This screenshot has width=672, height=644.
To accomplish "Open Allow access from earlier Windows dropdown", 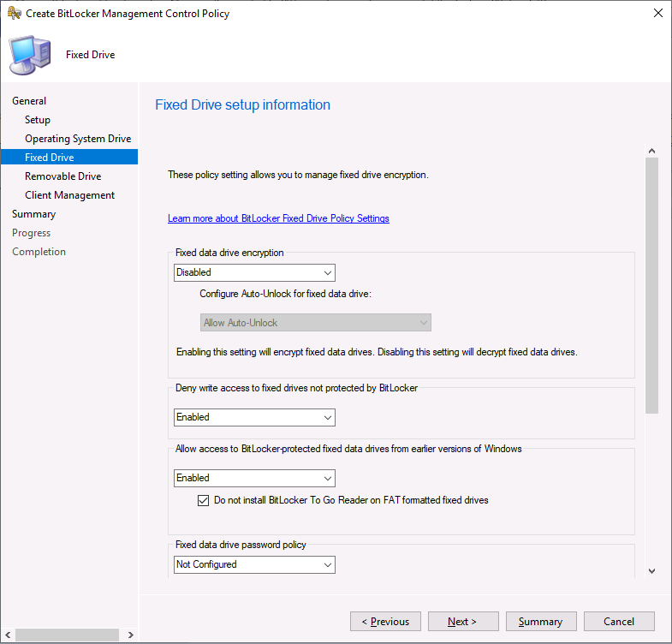I will click(254, 478).
